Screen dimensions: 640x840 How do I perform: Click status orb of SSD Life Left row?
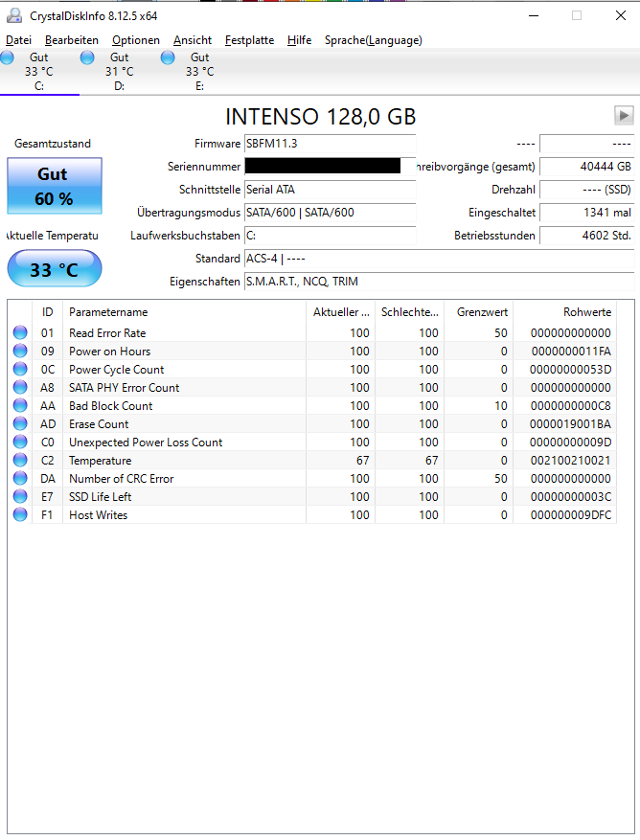pyautogui.click(x=20, y=496)
